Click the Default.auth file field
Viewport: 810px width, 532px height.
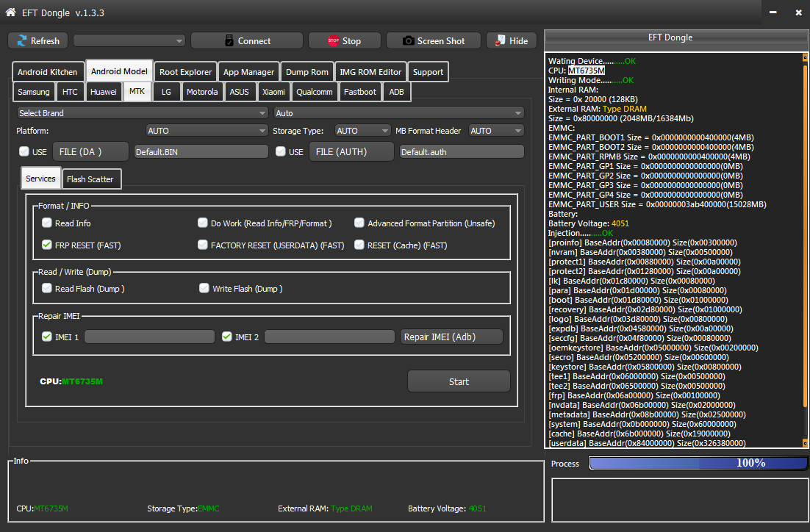click(x=462, y=152)
